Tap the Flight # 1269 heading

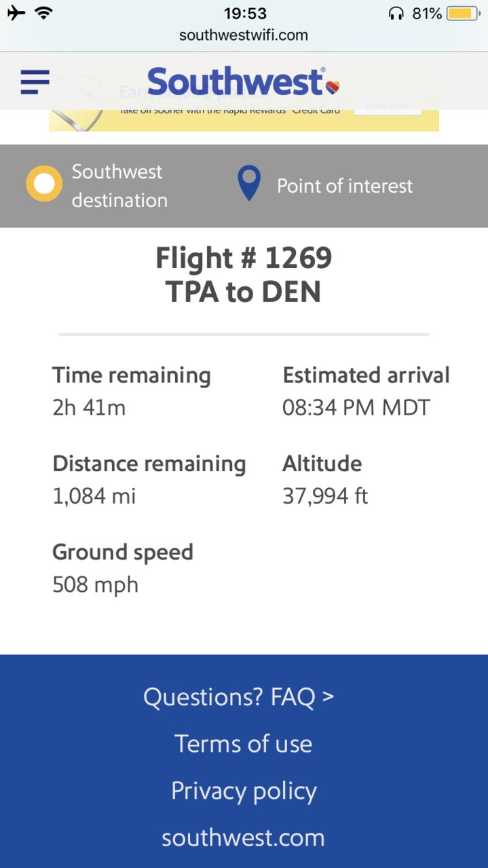click(244, 258)
